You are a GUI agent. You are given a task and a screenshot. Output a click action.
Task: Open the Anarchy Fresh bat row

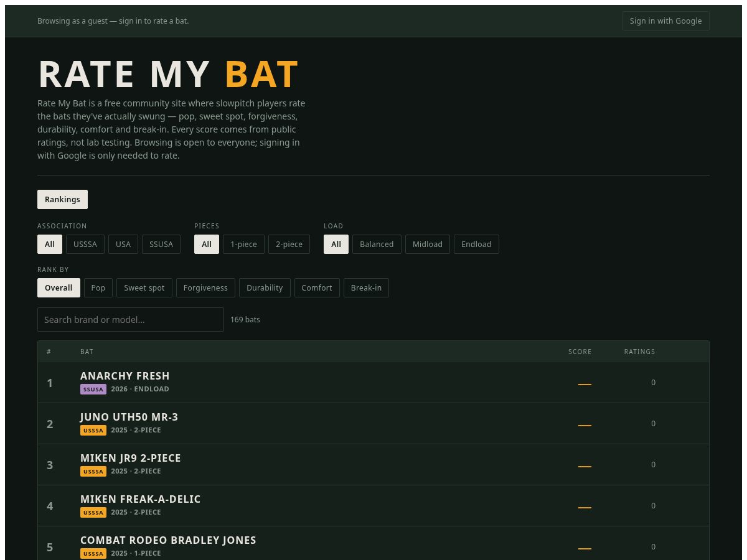pyautogui.click(x=374, y=383)
